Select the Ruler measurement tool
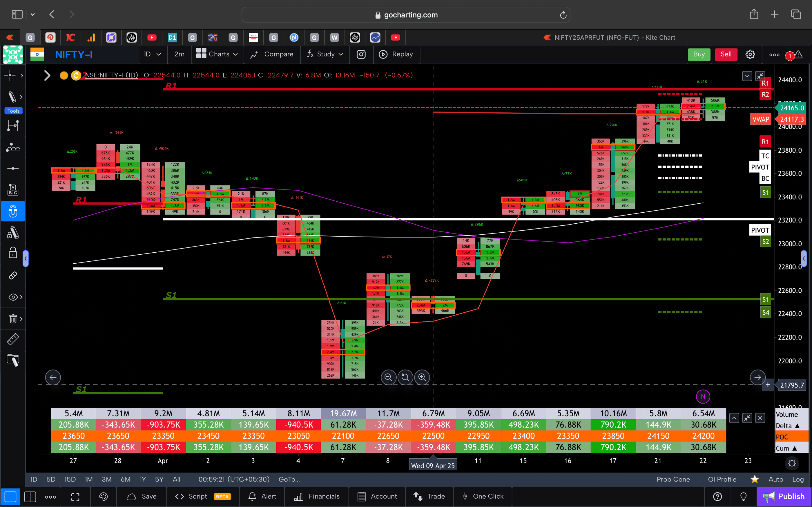This screenshot has width=812, height=507. click(x=13, y=339)
